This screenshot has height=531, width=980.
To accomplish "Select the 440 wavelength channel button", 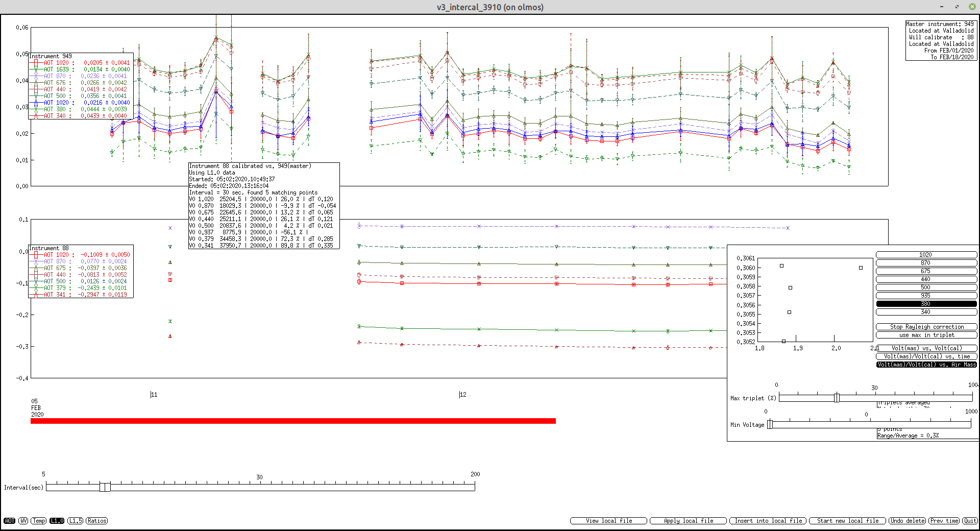I will point(926,279).
